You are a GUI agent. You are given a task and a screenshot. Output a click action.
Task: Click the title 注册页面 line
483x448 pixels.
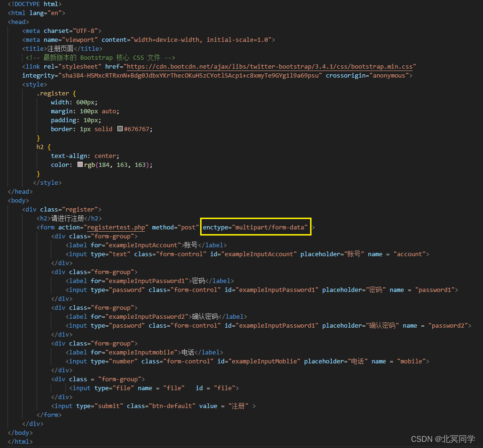pyautogui.click(x=62, y=49)
